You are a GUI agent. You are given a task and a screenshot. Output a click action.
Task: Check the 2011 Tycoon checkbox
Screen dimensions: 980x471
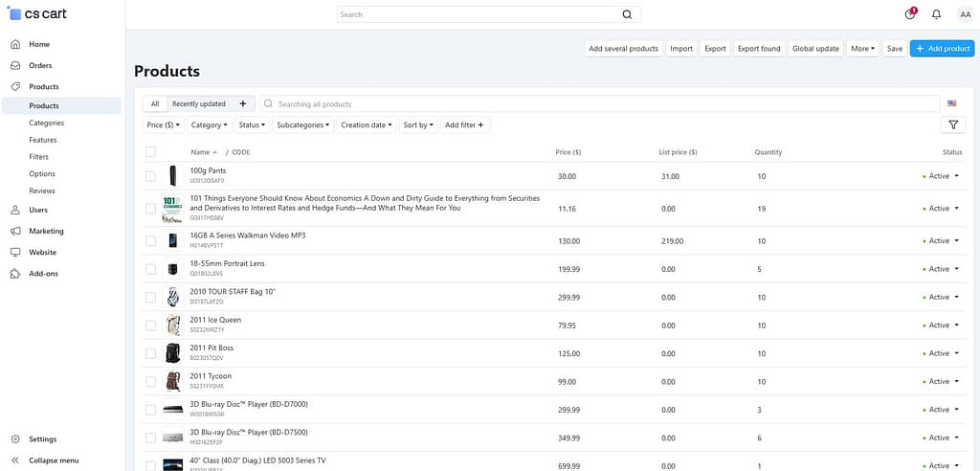coord(150,382)
